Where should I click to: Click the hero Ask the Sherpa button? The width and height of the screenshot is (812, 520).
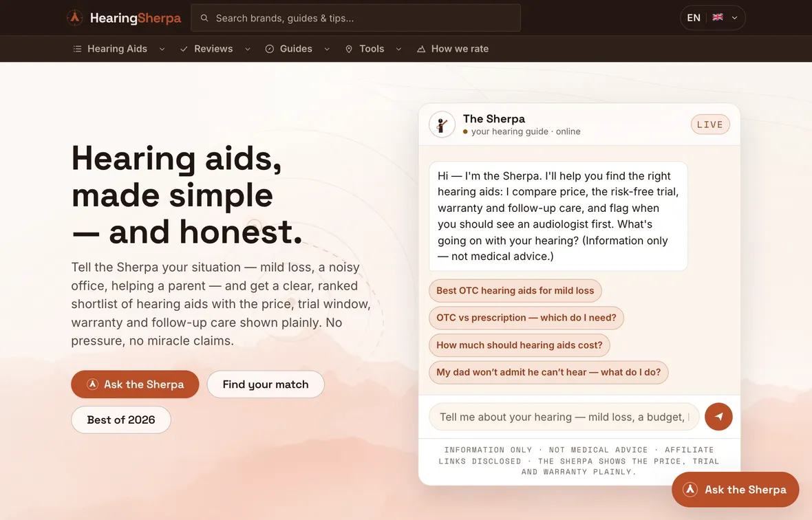pyautogui.click(x=135, y=384)
